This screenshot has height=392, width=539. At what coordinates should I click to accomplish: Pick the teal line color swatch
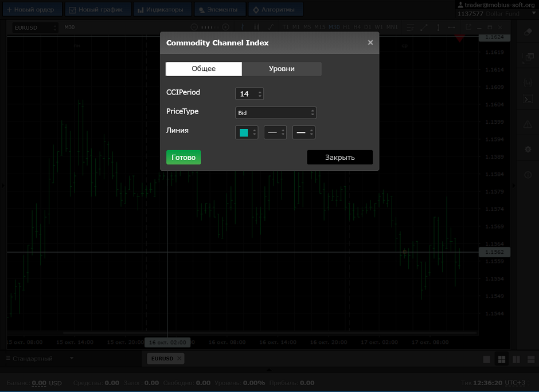pos(244,132)
